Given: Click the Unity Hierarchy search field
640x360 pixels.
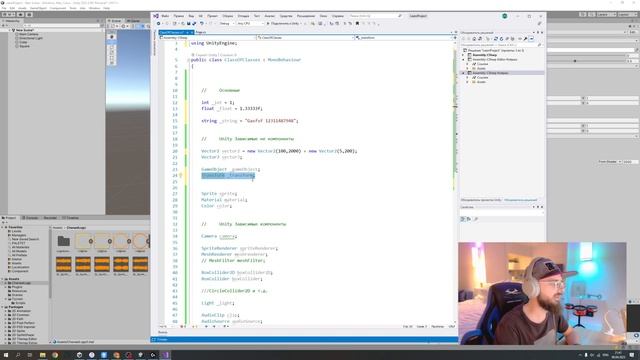Looking at the screenshot, I should point(61,26).
